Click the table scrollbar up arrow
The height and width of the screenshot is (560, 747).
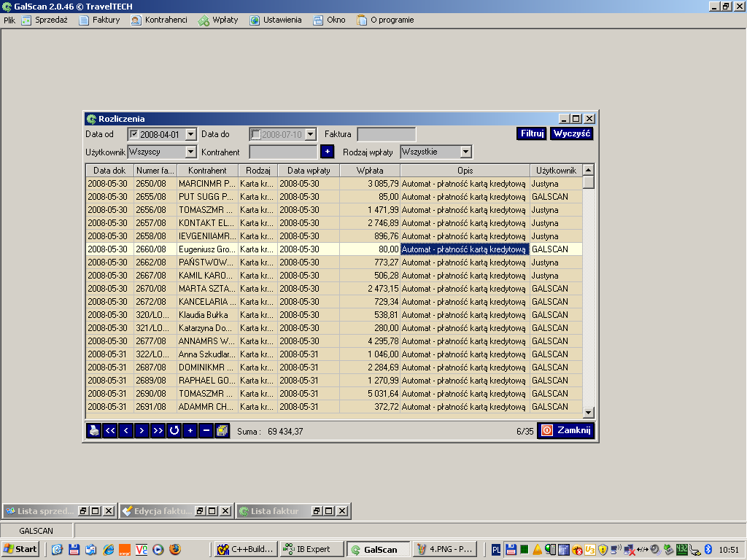coord(589,170)
